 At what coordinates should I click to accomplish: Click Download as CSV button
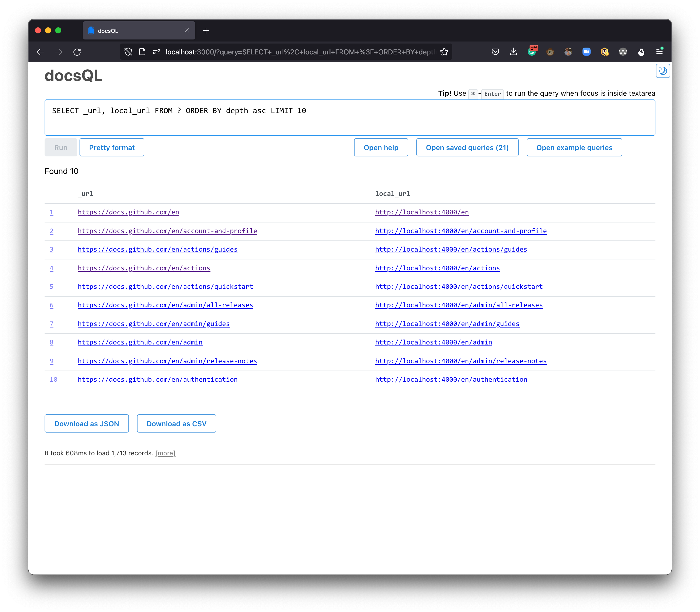point(176,423)
